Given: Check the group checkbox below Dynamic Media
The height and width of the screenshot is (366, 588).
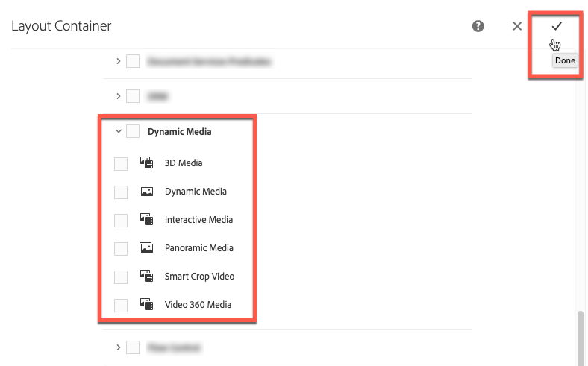Looking at the screenshot, I should 133,347.
